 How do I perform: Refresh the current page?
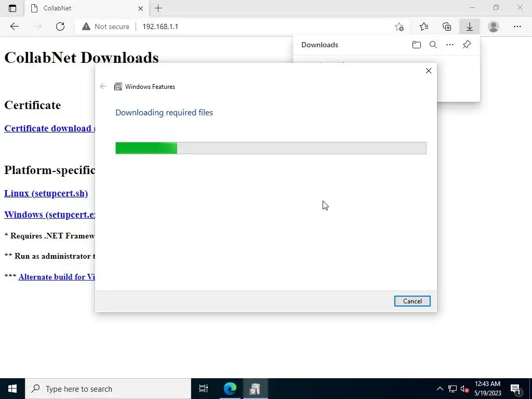coord(60,26)
